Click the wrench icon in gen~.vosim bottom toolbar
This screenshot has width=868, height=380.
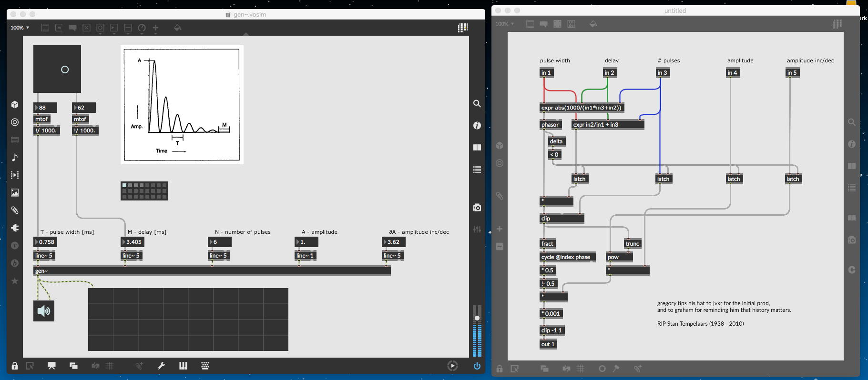coord(161,366)
